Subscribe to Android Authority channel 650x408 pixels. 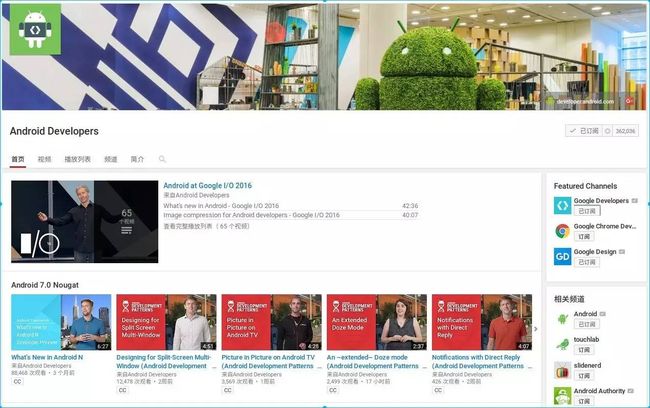pyautogui.click(x=584, y=401)
